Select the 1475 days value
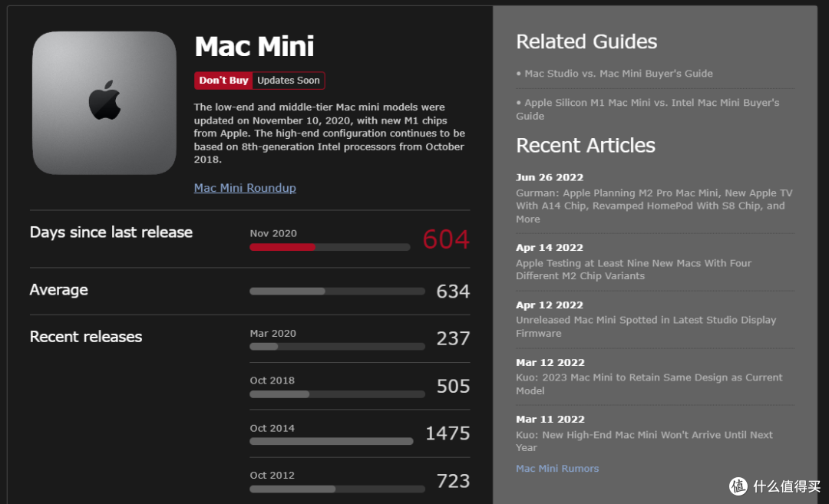Image resolution: width=829 pixels, height=504 pixels. click(x=448, y=433)
